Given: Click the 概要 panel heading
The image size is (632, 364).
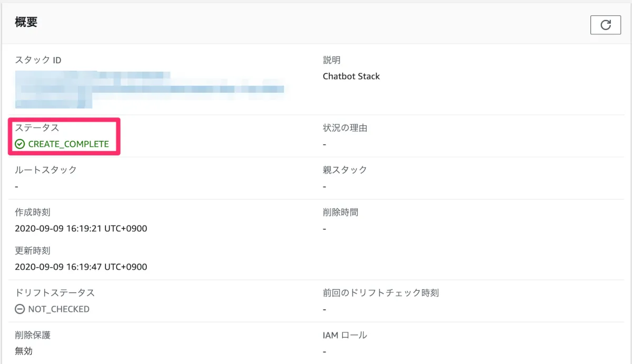Looking at the screenshot, I should click(x=26, y=23).
